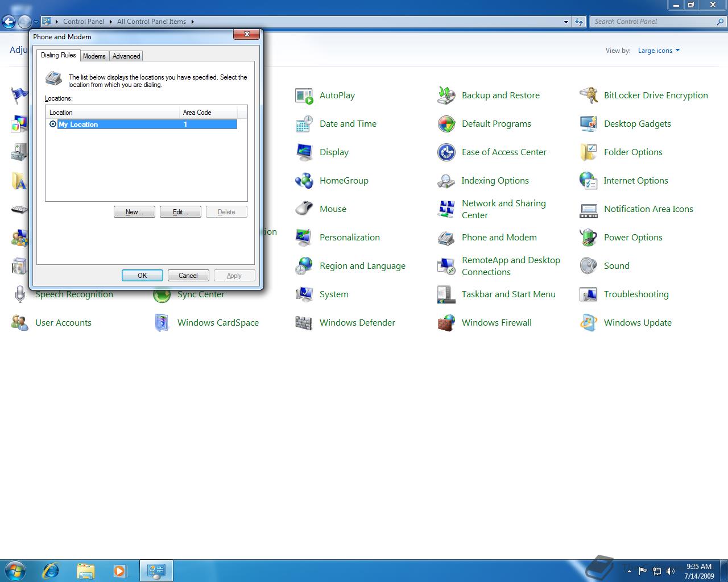The image size is (728, 582).
Task: Open the System icon
Action: [x=304, y=294]
